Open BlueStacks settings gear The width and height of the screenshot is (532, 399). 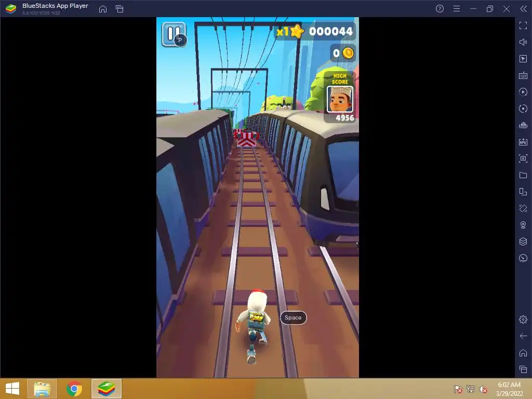[523, 320]
